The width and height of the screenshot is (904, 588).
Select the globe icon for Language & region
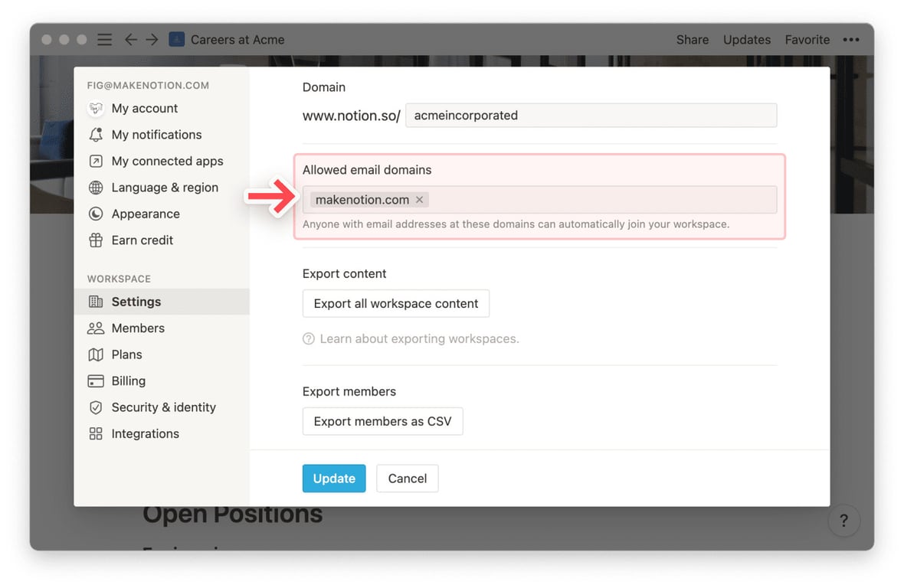click(96, 188)
